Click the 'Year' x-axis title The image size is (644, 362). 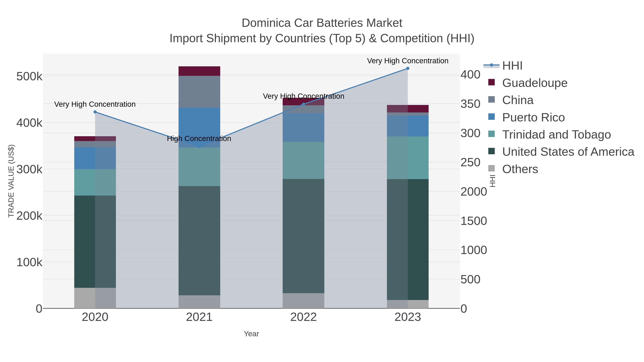[x=251, y=334]
